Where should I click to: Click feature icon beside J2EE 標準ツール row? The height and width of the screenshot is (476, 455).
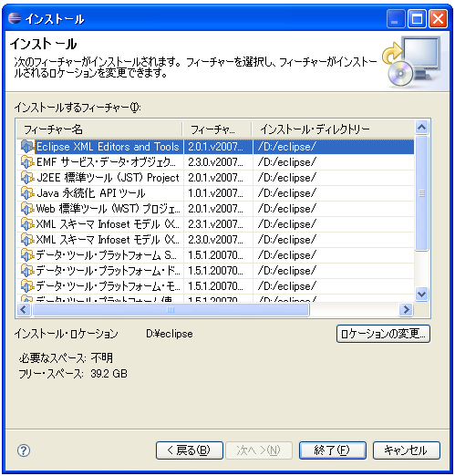pyautogui.click(x=27, y=178)
